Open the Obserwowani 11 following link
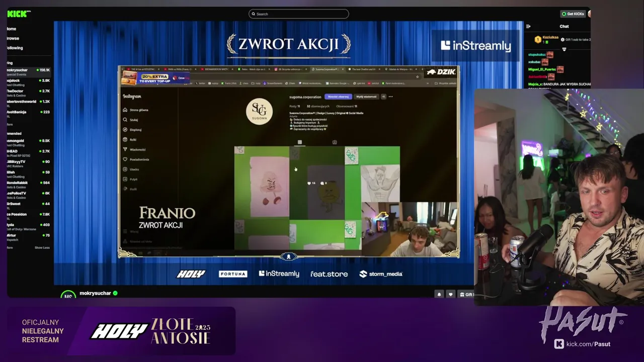This screenshot has width=644, height=362. pos(347,106)
